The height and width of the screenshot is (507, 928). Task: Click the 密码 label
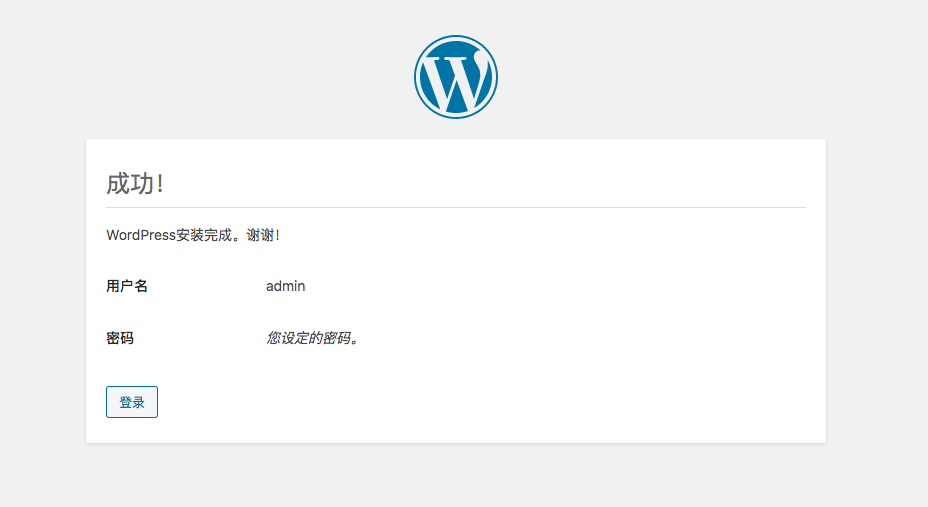click(120, 338)
